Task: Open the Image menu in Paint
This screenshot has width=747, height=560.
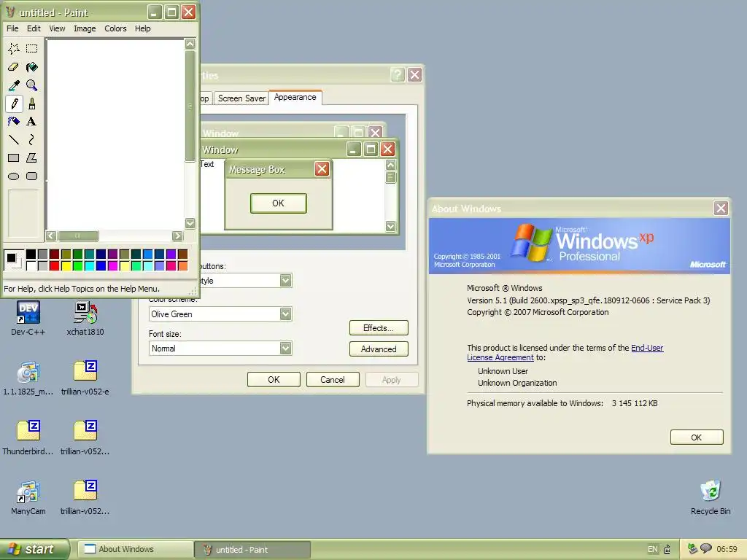Action: coord(85,28)
